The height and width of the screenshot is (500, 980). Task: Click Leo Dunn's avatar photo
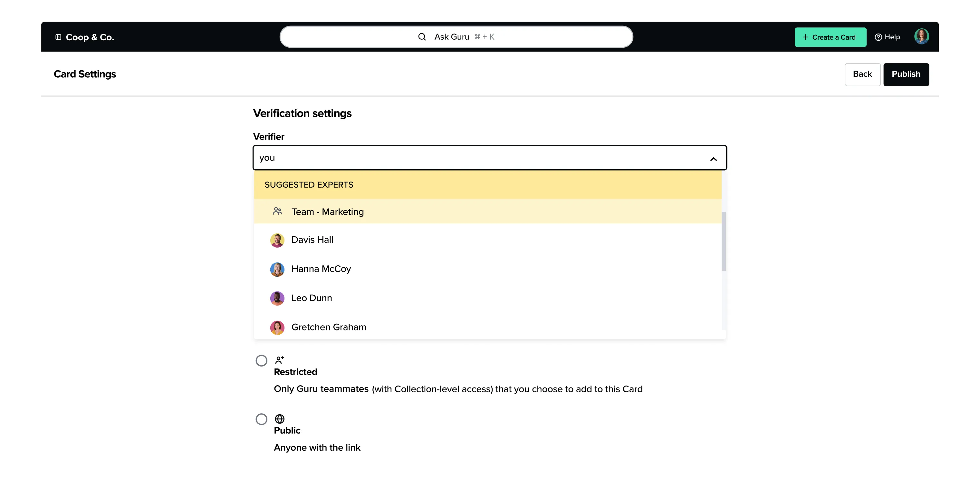coord(277,299)
